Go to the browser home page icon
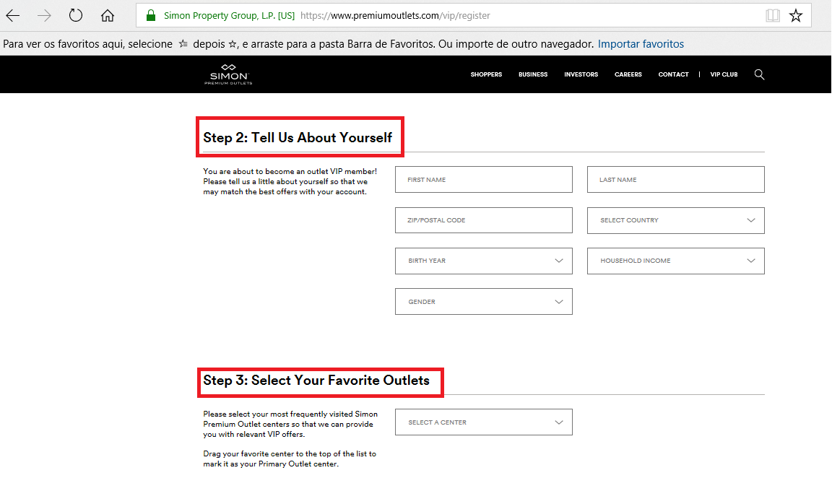The width and height of the screenshot is (832, 504). 108,15
